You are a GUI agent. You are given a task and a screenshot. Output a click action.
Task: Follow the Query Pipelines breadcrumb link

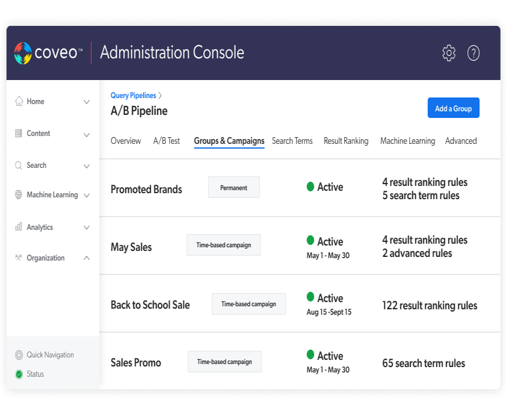(133, 95)
